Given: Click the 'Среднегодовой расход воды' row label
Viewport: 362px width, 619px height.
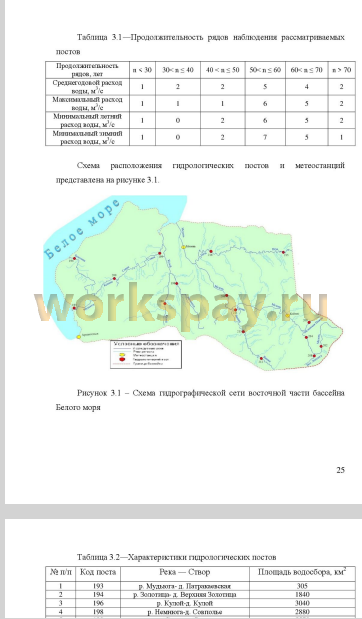Looking at the screenshot, I should pyautogui.click(x=87, y=87).
